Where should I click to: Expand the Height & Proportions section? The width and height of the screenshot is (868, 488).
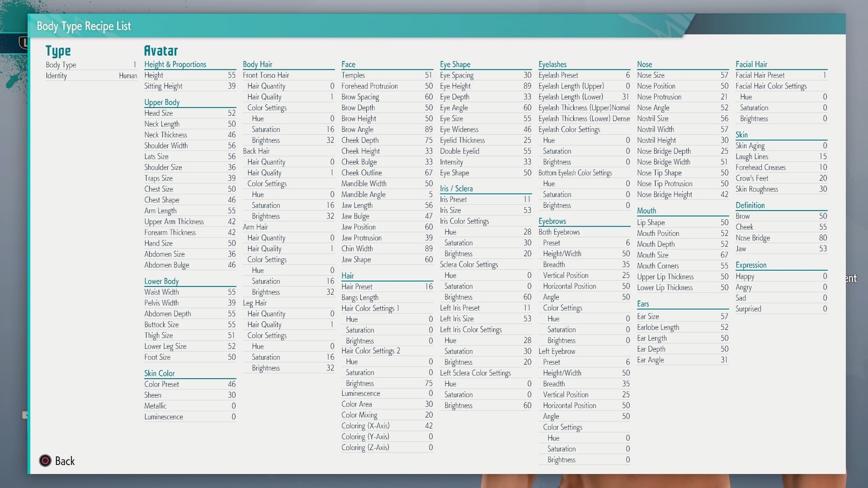click(175, 64)
